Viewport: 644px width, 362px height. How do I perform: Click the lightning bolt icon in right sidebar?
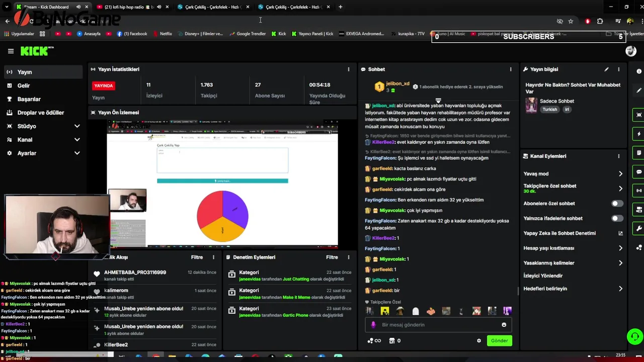(639, 134)
